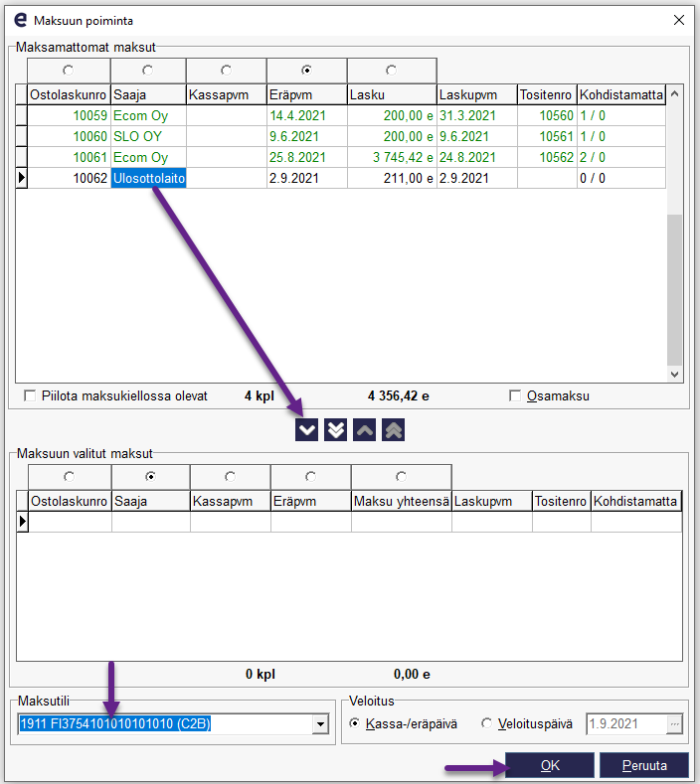Open the date picker ellipsis button
Screen dimensions: 700x784
coord(675,724)
